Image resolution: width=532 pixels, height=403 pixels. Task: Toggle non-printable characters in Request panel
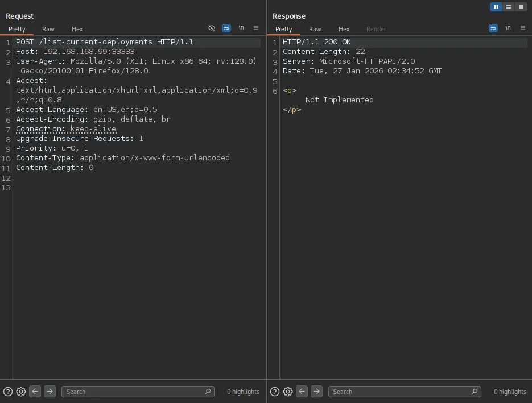click(241, 28)
